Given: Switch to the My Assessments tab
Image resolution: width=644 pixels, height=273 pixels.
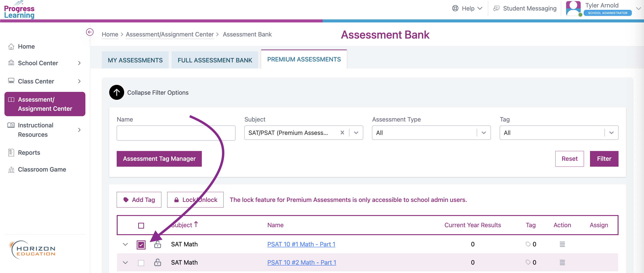Looking at the screenshot, I should point(135,60).
